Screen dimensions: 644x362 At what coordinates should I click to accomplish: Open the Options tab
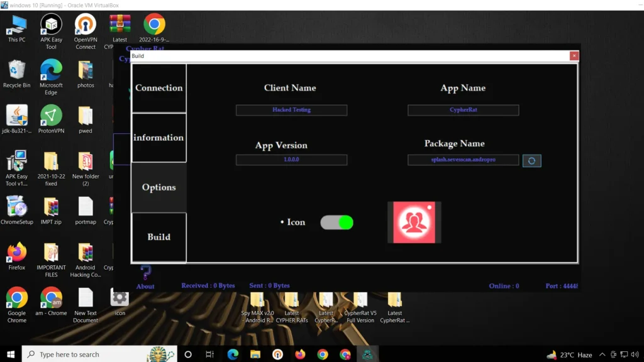point(159,187)
